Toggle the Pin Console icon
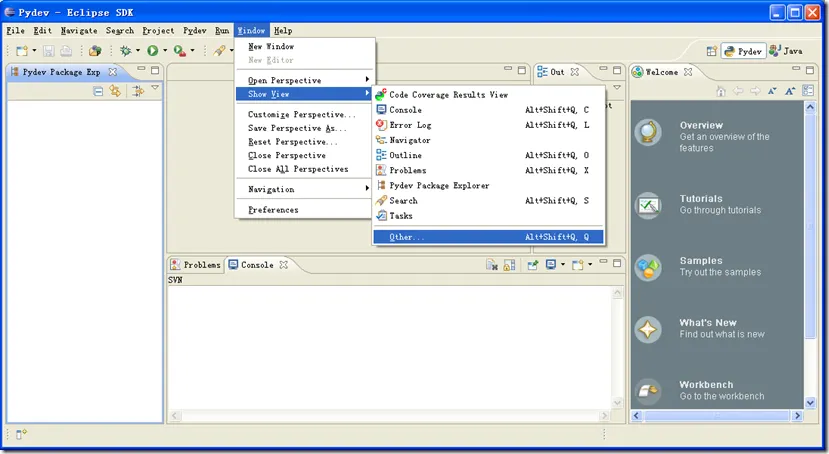This screenshot has width=829, height=454. (532, 265)
